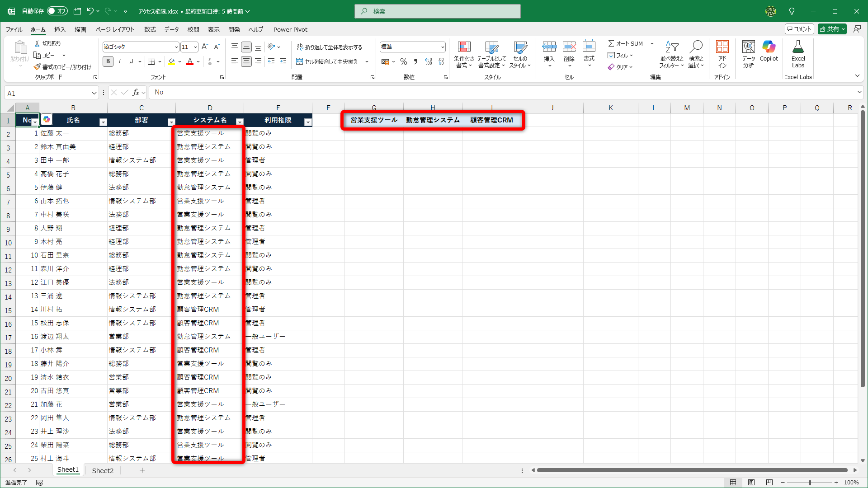This screenshot has height=488, width=868.
Task: Toggle Bold formatting button
Action: [x=108, y=61]
